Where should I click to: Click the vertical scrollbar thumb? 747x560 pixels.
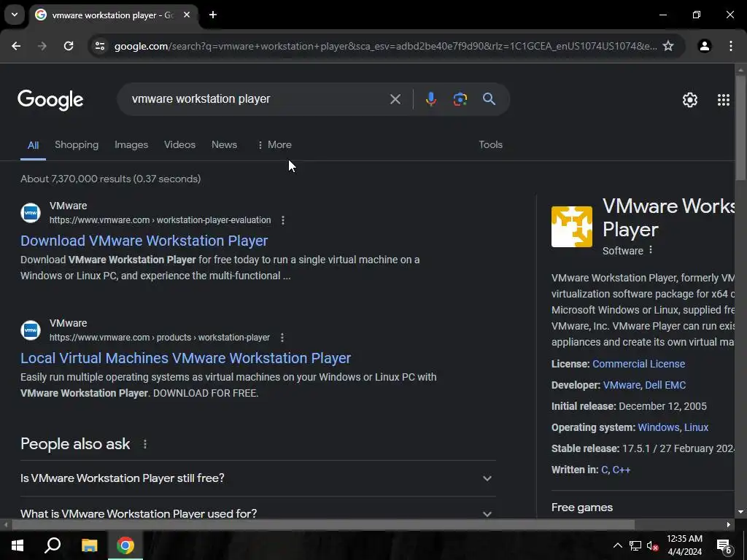(740, 128)
